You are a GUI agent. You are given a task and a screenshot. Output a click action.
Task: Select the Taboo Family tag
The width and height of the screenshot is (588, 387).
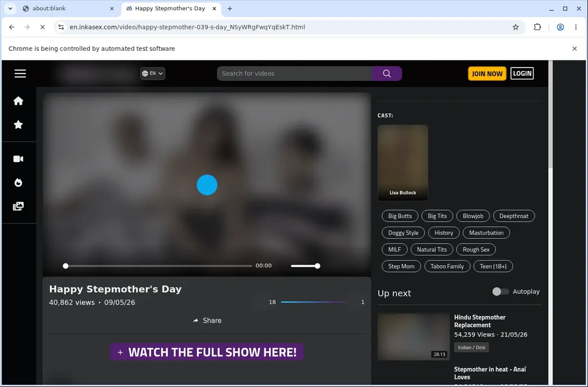tap(447, 266)
